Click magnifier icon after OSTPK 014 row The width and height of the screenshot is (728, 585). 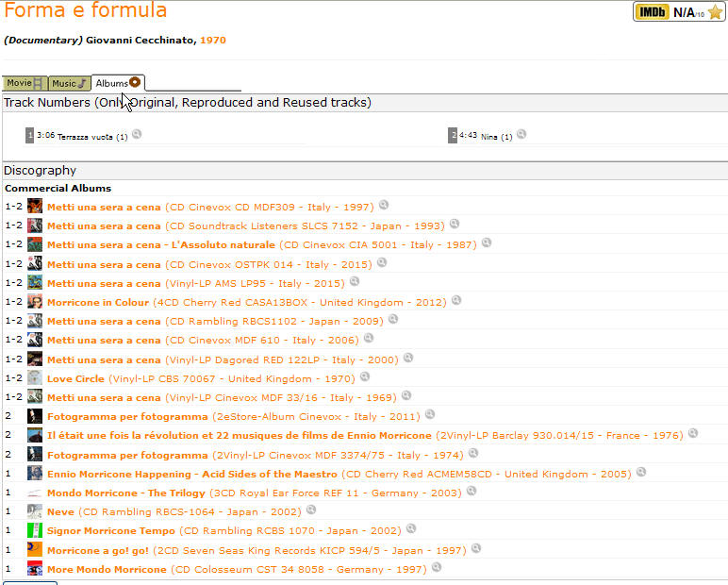click(382, 262)
